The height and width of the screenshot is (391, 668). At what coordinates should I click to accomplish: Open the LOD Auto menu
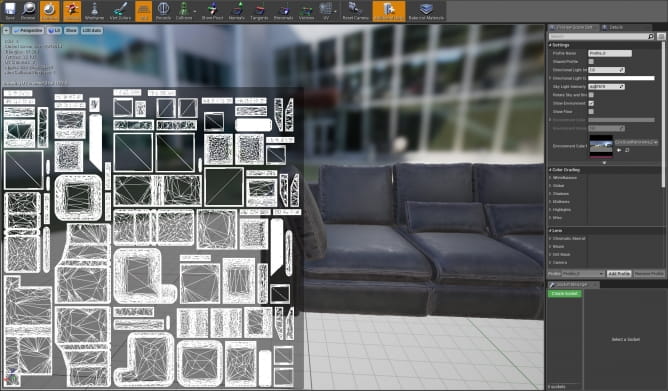pyautogui.click(x=92, y=30)
